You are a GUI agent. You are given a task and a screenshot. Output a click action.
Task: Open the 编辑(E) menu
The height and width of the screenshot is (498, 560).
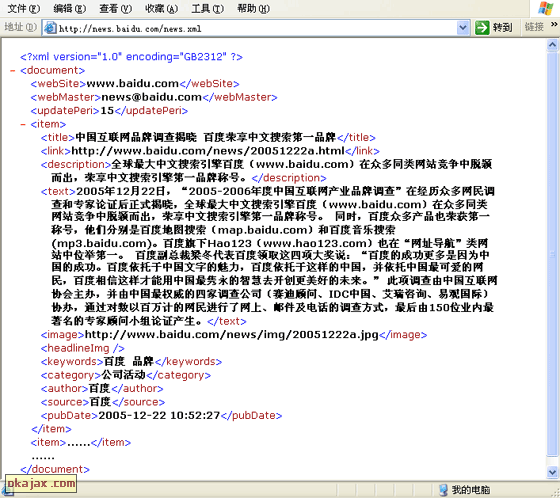(70, 8)
